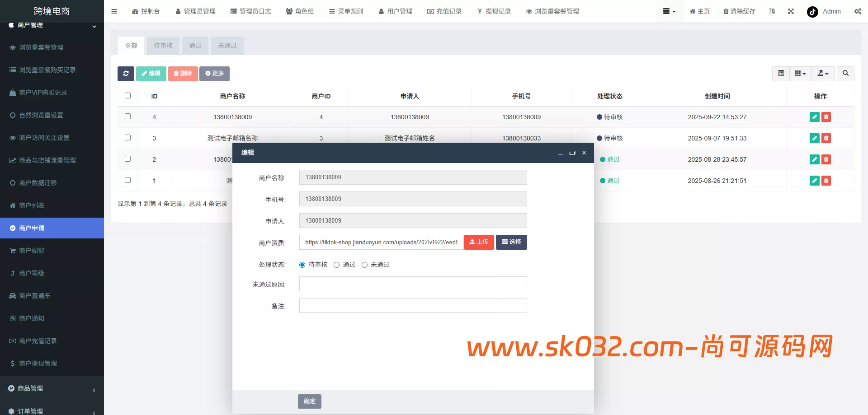868x415 pixels.
Task: Check the checkbox for row ID 3
Action: 127,138
